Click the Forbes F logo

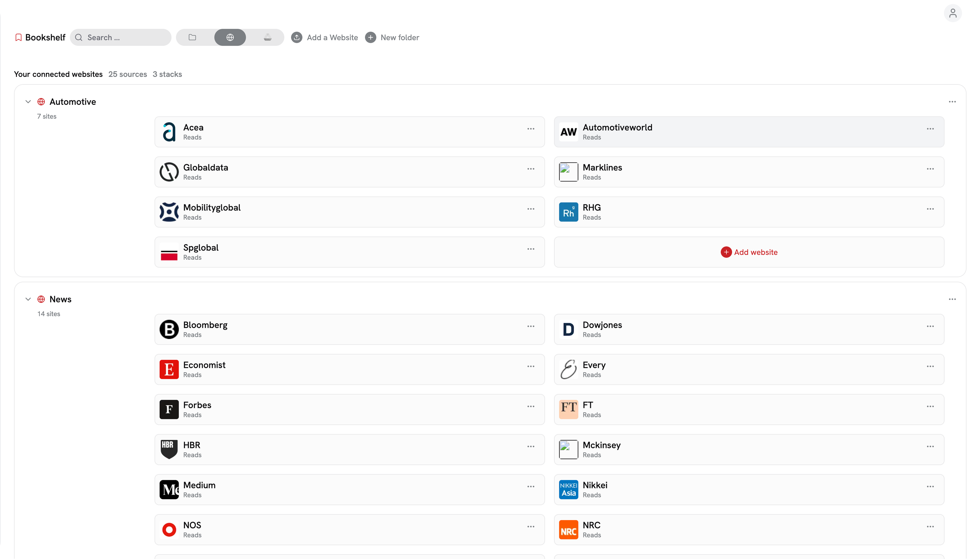[169, 409]
